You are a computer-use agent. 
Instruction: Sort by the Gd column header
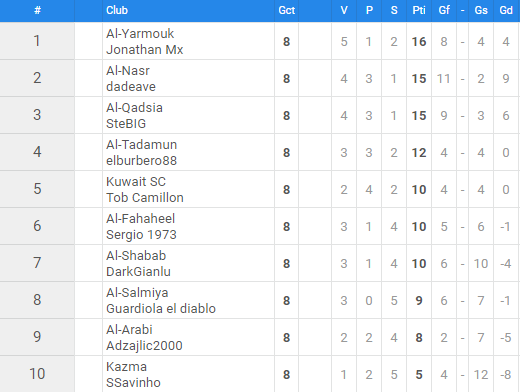(x=506, y=10)
